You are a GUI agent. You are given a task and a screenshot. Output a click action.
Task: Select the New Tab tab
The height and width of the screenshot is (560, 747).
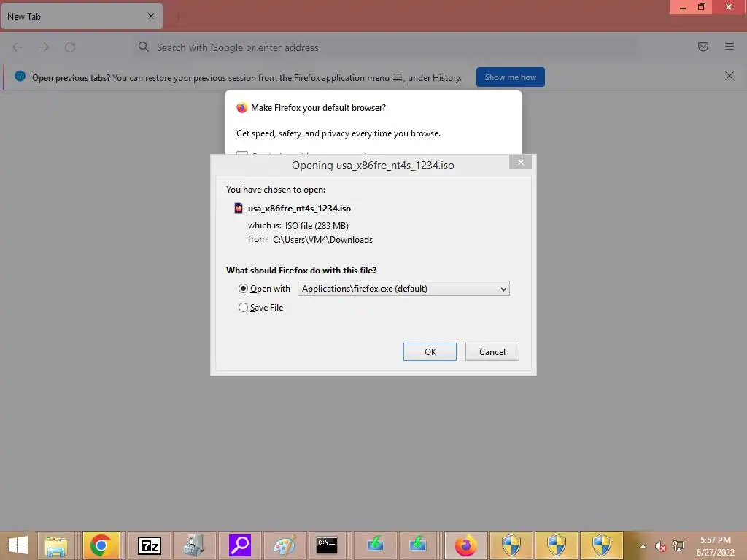coord(82,17)
